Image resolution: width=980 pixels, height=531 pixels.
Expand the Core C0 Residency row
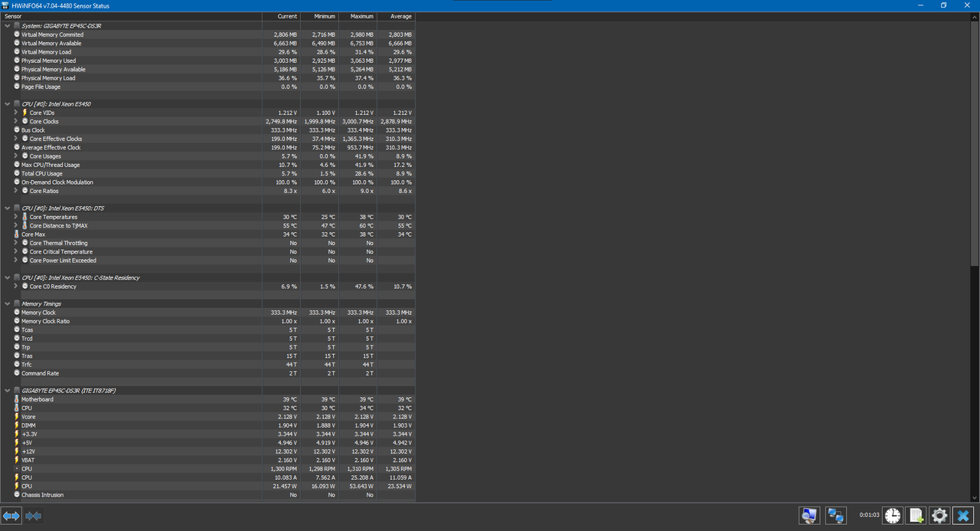(x=15, y=287)
